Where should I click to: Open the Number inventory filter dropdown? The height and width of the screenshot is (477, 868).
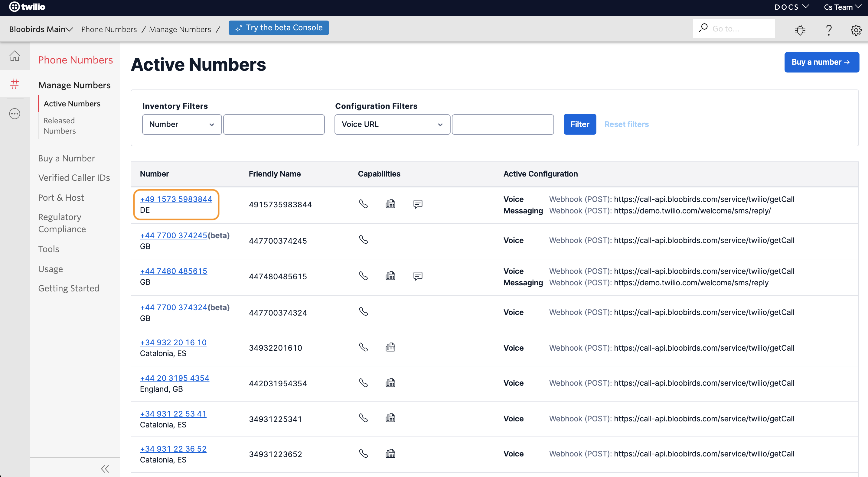tap(182, 124)
